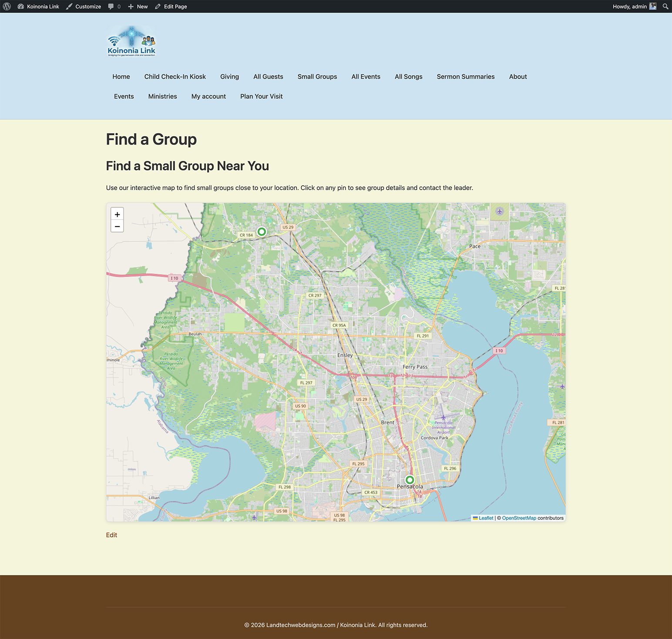This screenshot has height=639, width=672.
Task: Navigate to the About page
Action: coord(518,77)
